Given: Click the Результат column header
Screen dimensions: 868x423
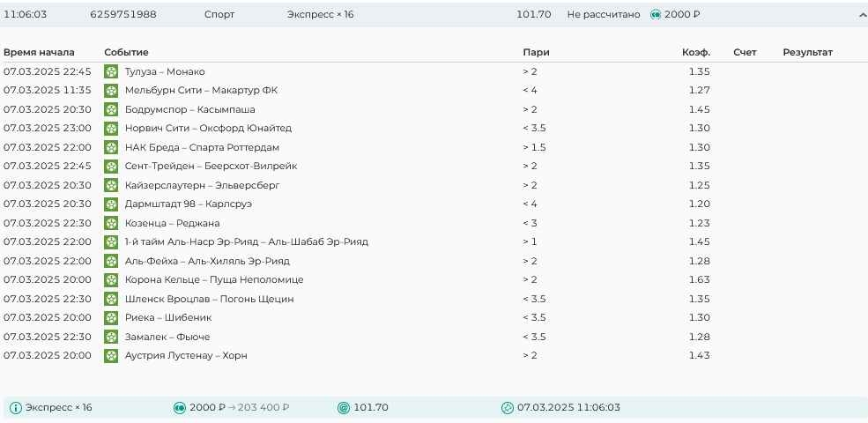Looking at the screenshot, I should click(x=808, y=53).
